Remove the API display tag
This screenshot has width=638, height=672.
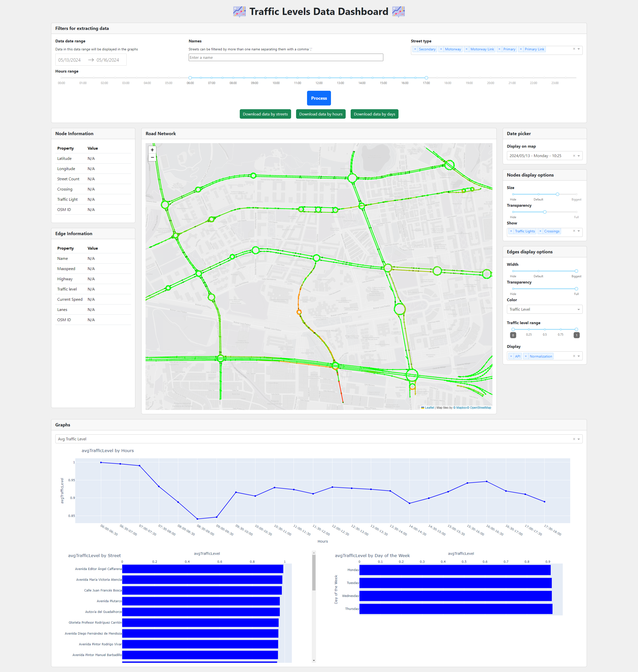pos(511,357)
